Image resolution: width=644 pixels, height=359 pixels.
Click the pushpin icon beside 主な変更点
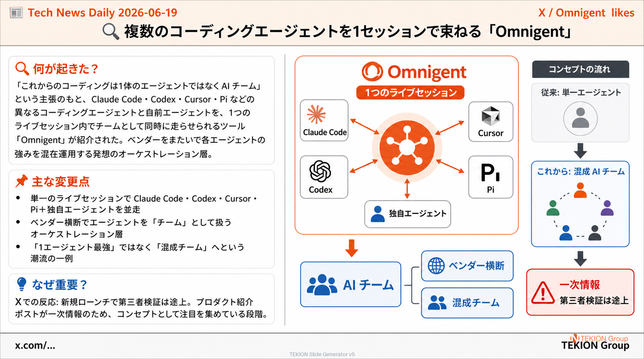21,181
